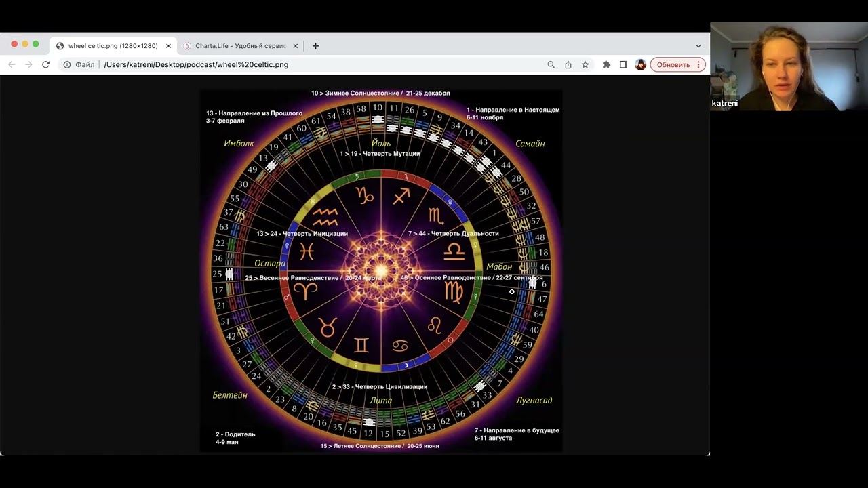Click the Cancer zodiac symbol

coord(400,346)
